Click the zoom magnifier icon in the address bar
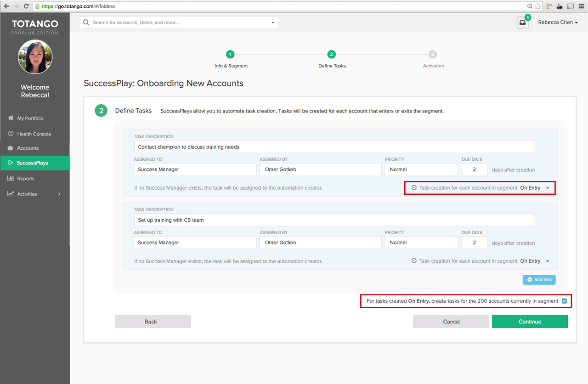The height and width of the screenshot is (384, 588). (x=530, y=6)
